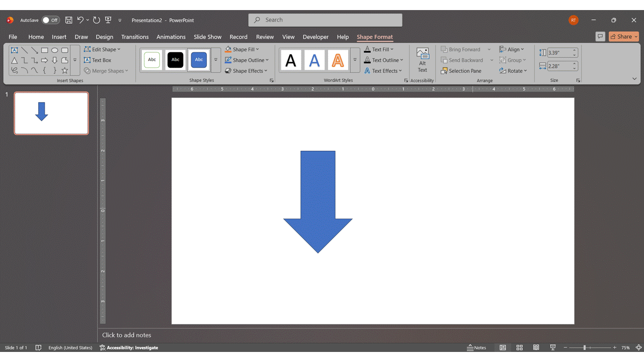
Task: Redo the last action
Action: point(97,20)
